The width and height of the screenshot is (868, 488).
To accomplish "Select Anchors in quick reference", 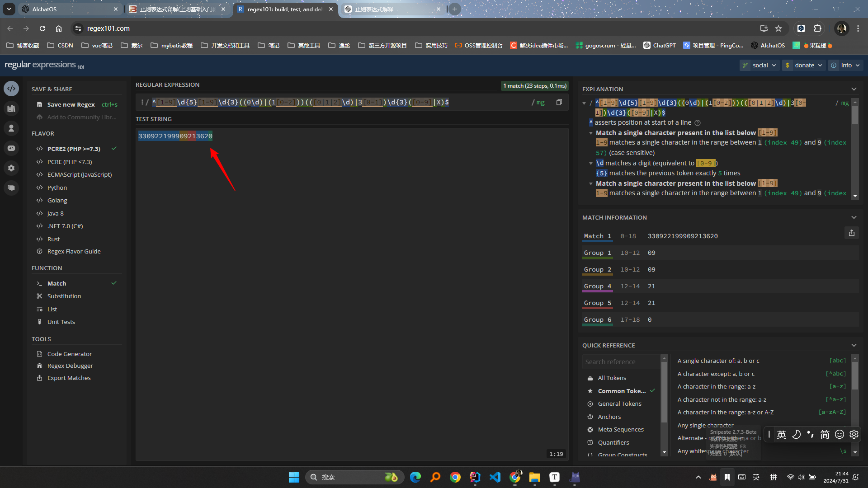I will click(609, 417).
